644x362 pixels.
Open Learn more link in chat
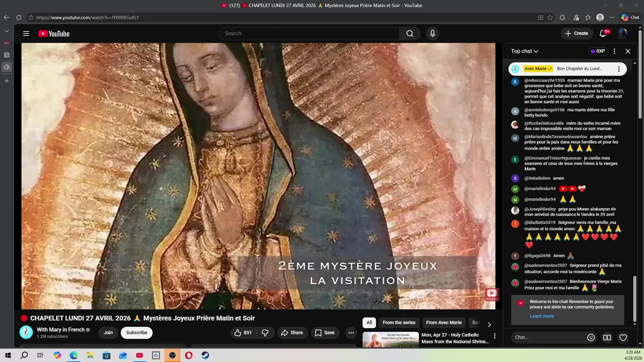click(x=541, y=316)
